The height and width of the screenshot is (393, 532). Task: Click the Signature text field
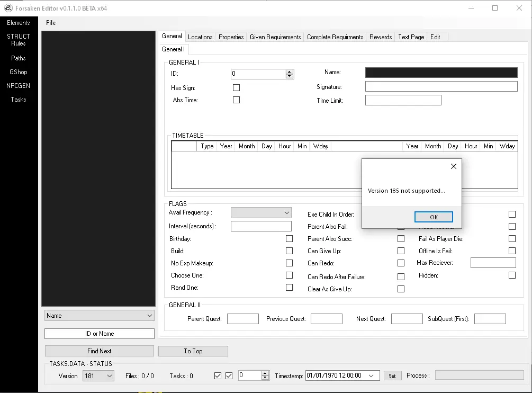pyautogui.click(x=441, y=86)
